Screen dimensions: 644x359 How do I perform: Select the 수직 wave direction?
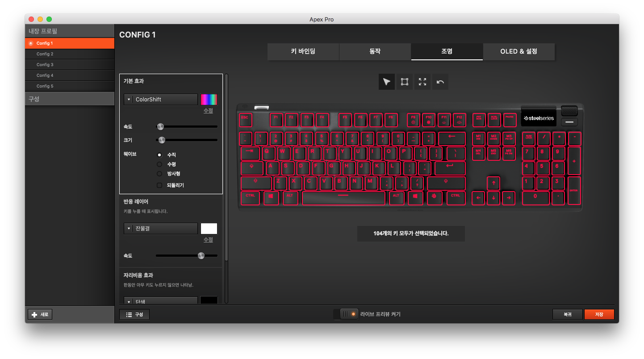pos(159,155)
